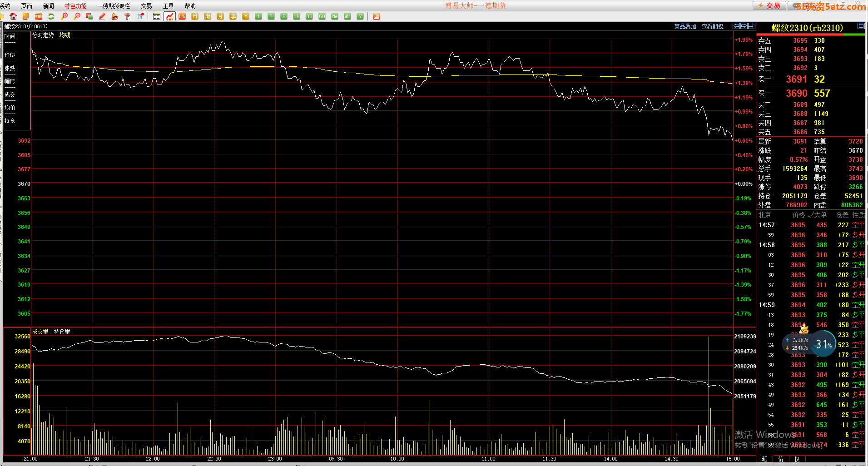
Task: Click the 持仓 value 2051179
Action: pos(795,196)
